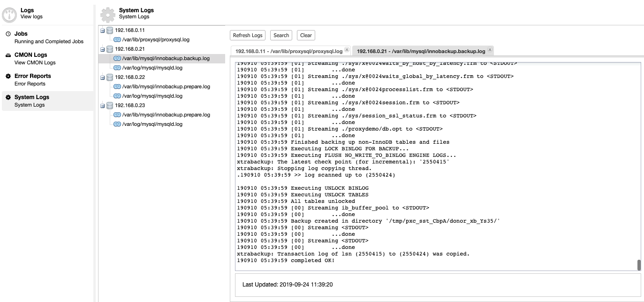The height and width of the screenshot is (302, 644).
Task: Open /var/log/mysql/mysqld.log under 192.168.0.22
Action: click(152, 96)
